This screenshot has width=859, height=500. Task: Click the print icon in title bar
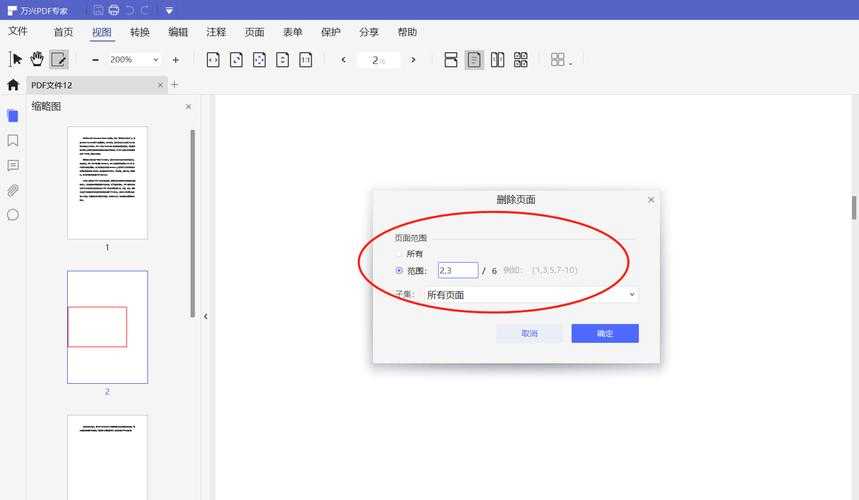[x=114, y=10]
